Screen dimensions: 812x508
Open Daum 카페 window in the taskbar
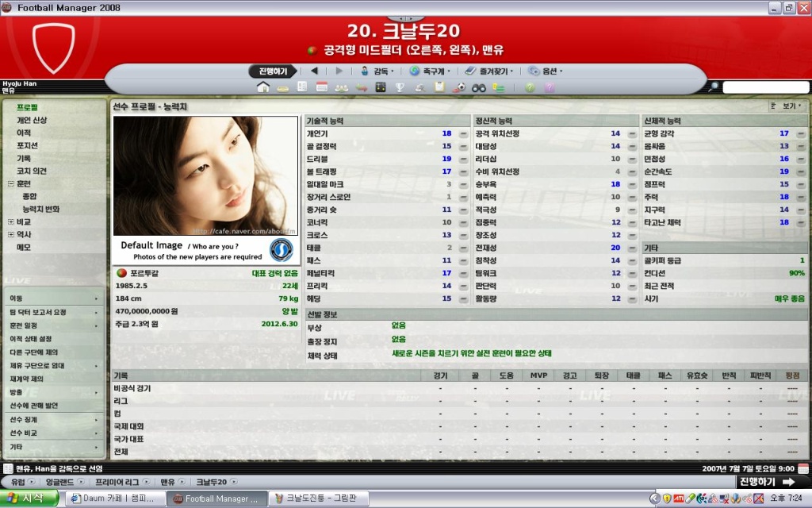pyautogui.click(x=116, y=498)
